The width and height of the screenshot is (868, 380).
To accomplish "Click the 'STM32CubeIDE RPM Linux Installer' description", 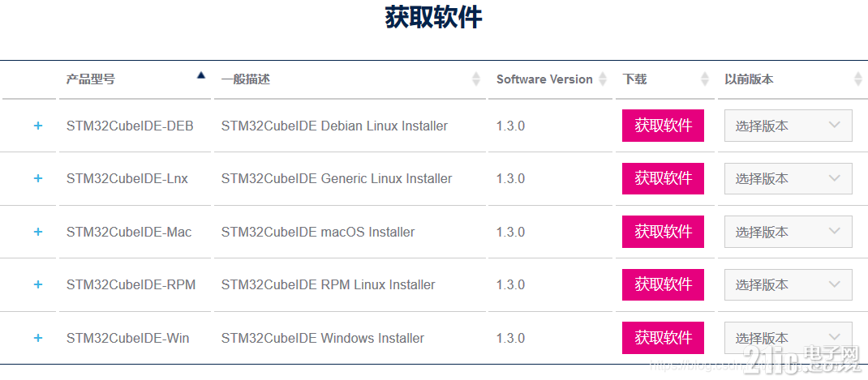I will click(x=329, y=285).
